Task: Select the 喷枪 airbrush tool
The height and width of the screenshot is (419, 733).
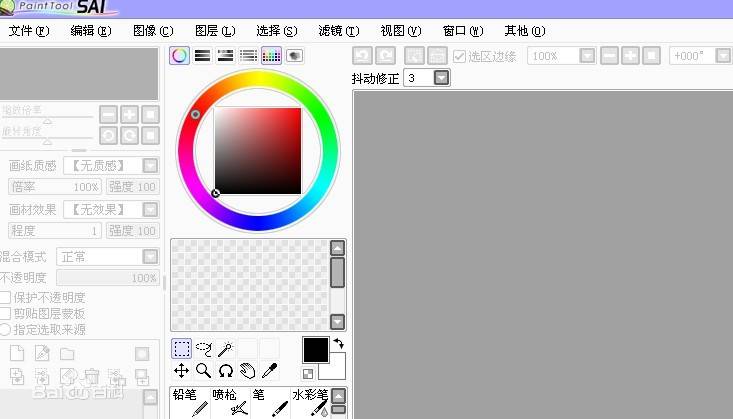Action: (231, 402)
